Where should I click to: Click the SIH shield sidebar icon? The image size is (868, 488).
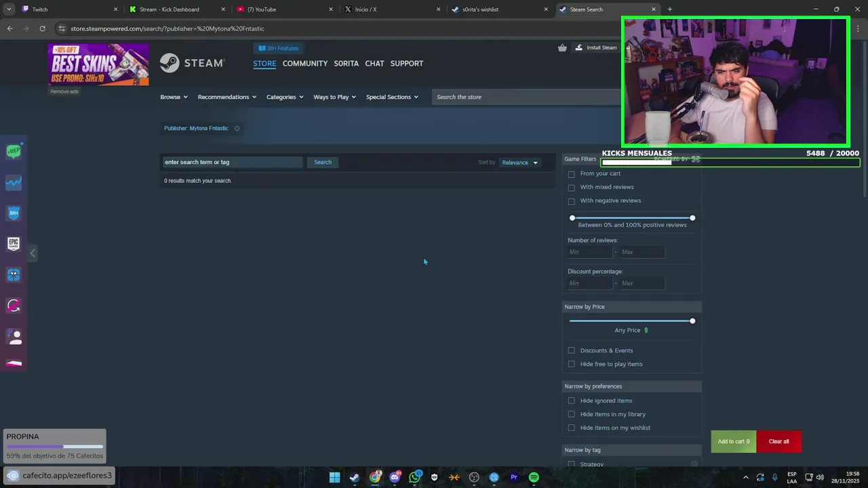point(14,213)
